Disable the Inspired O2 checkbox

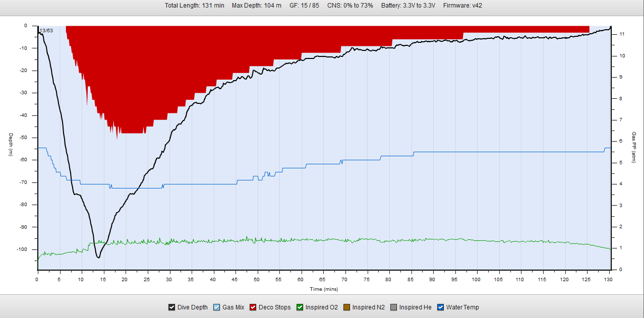(300, 307)
